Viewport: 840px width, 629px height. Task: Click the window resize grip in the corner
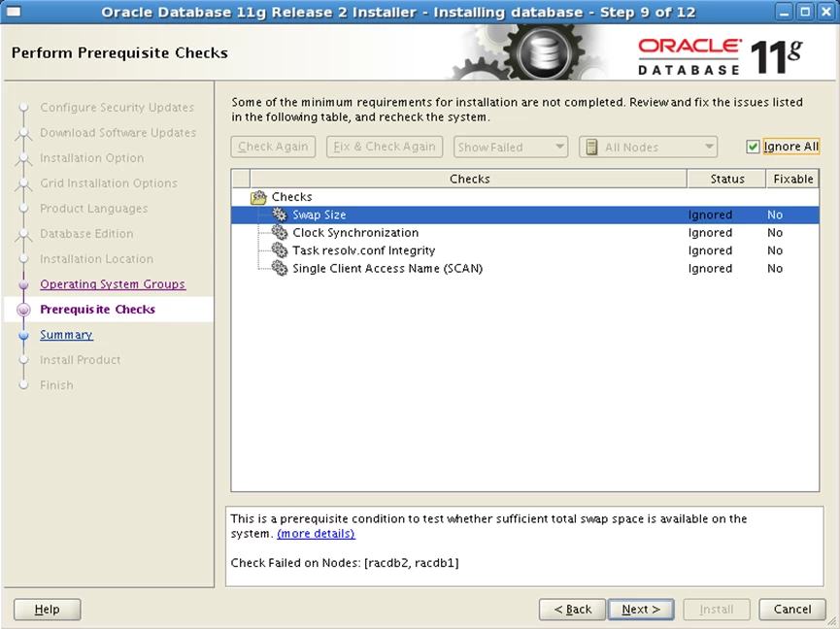[x=832, y=621]
